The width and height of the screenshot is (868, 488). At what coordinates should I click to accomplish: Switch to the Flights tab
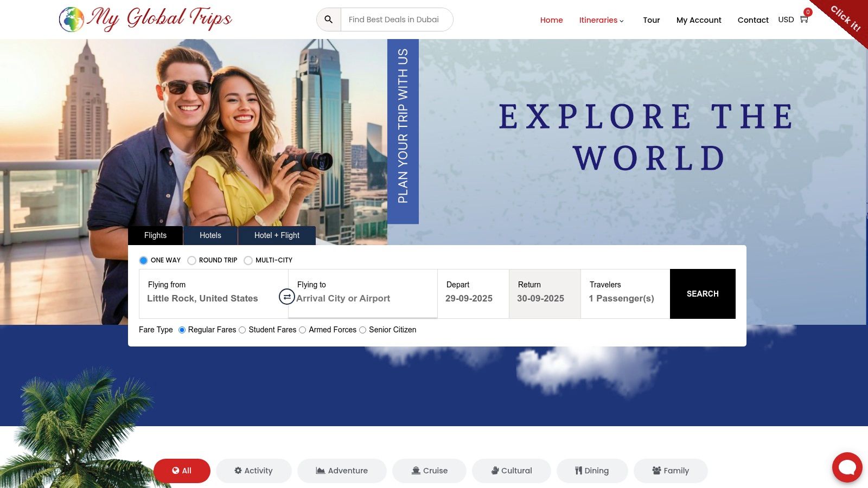tap(156, 235)
